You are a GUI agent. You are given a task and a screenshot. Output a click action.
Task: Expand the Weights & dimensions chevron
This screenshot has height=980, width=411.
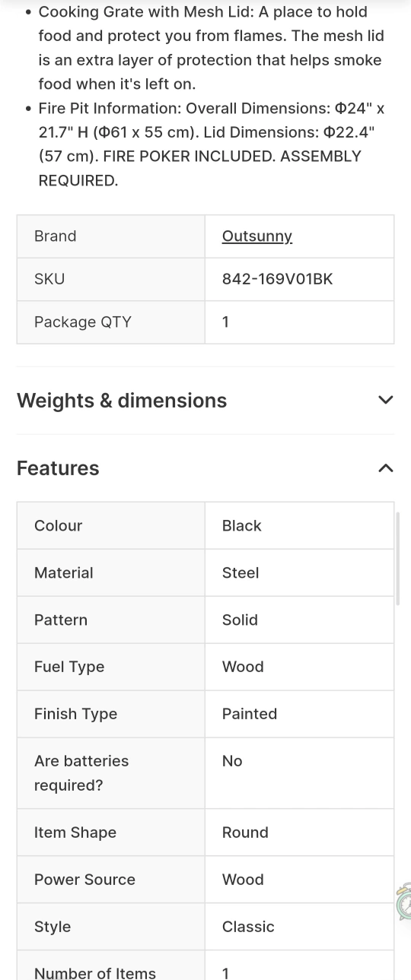click(x=386, y=400)
